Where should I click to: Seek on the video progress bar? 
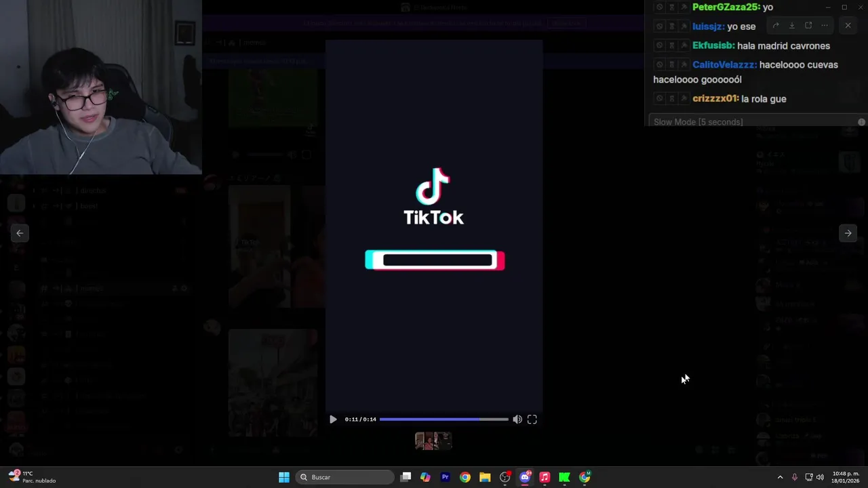(443, 420)
